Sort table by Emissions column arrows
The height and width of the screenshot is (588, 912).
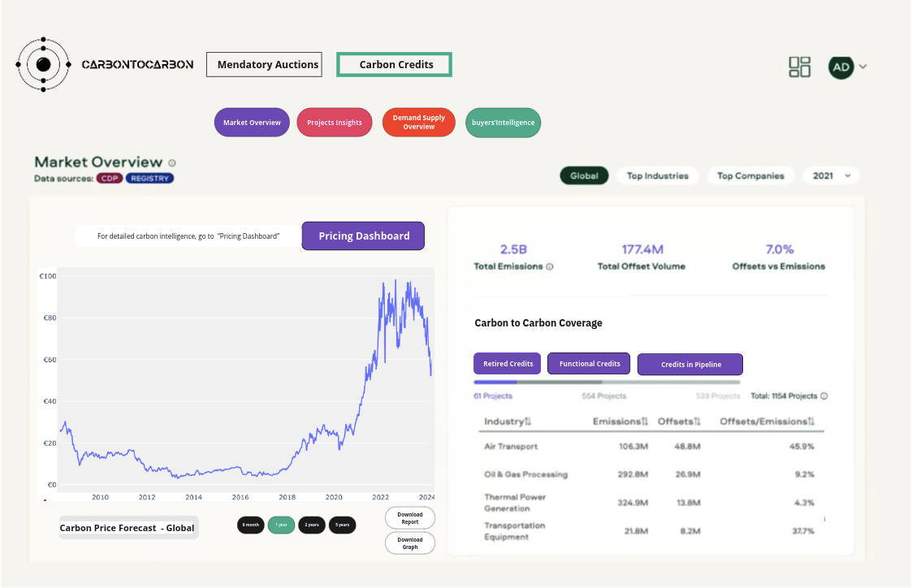(x=645, y=422)
